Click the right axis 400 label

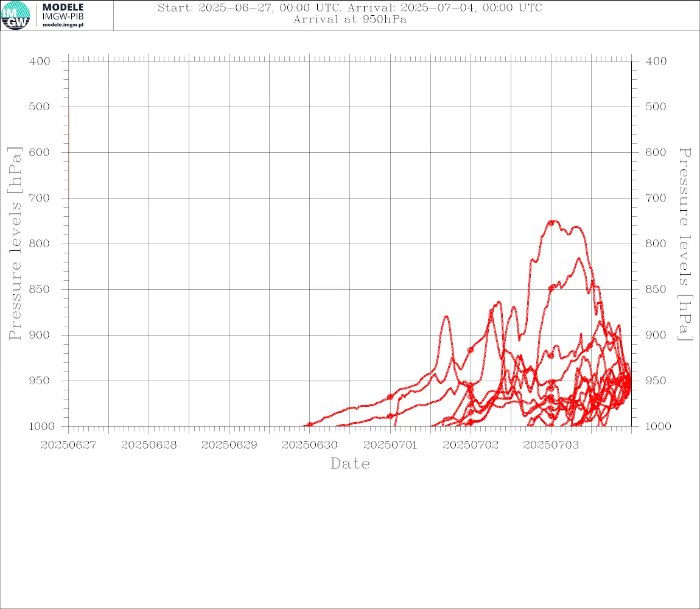(656, 62)
